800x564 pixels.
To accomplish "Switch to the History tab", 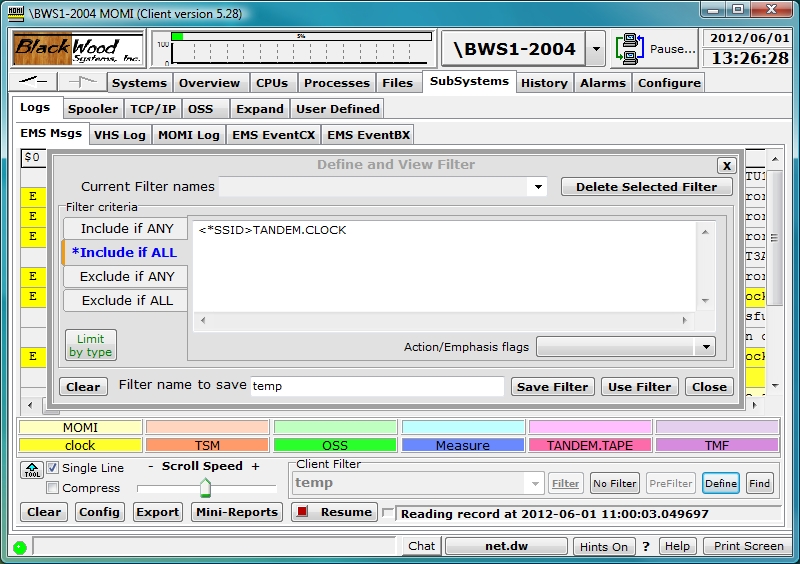I will [545, 83].
